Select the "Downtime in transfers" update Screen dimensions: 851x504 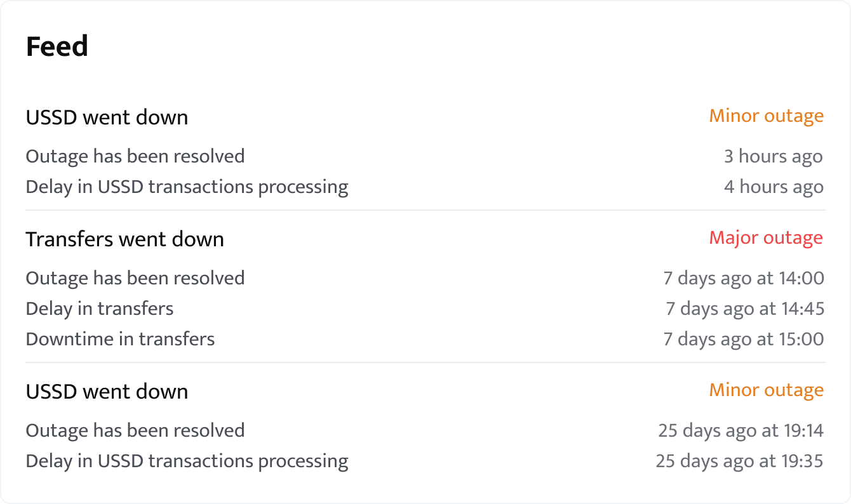click(x=120, y=340)
